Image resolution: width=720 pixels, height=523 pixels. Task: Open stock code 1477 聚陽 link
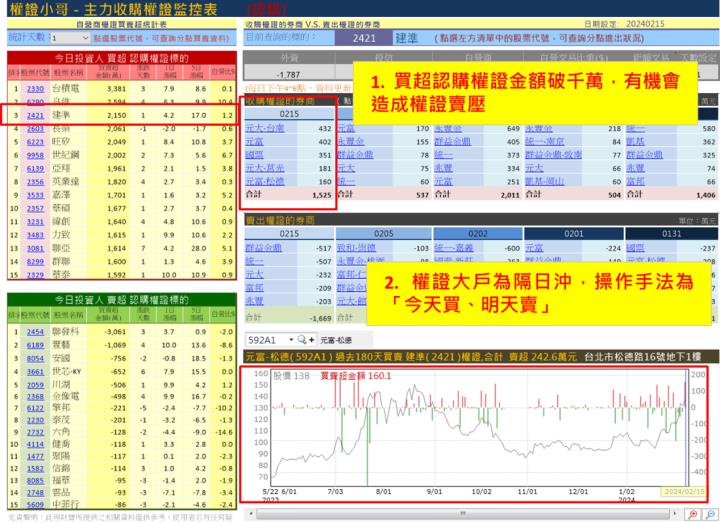(x=35, y=456)
